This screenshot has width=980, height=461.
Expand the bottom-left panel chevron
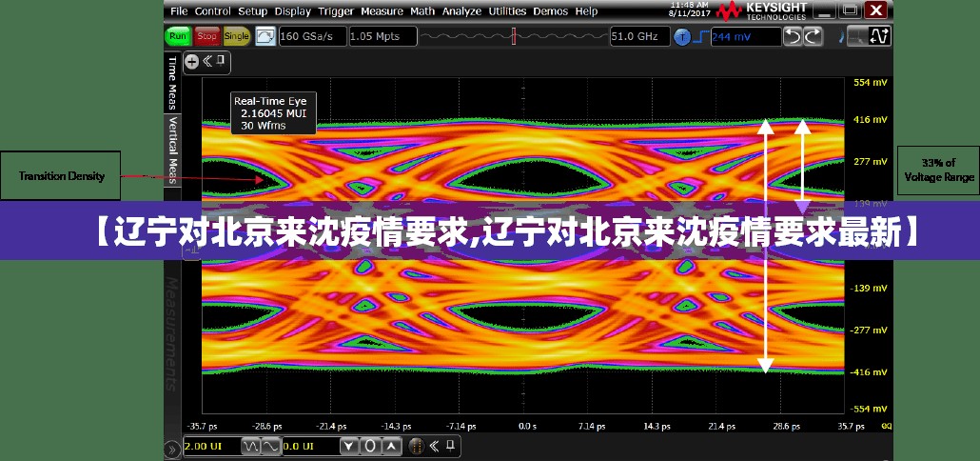[x=172, y=447]
